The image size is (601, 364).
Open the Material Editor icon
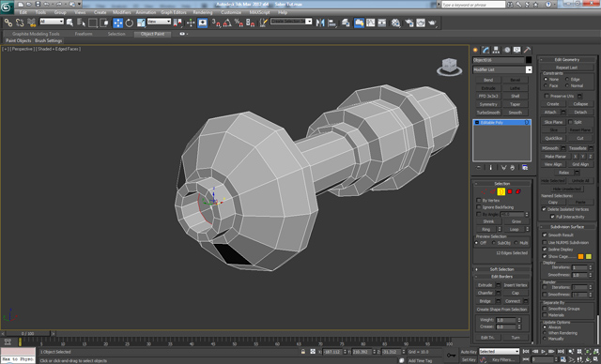[x=395, y=23]
